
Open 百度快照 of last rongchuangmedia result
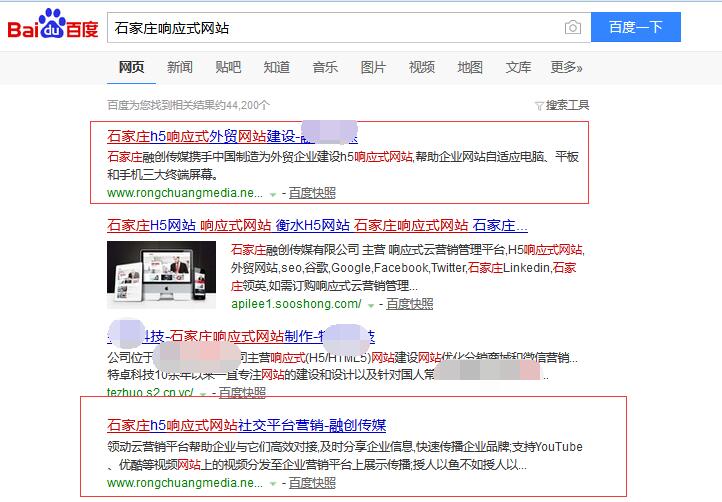pyautogui.click(x=312, y=483)
